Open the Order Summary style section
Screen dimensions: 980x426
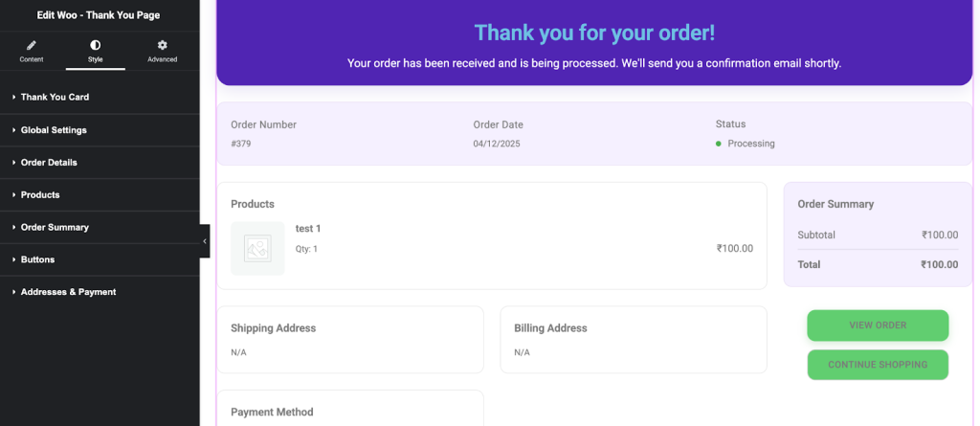[55, 227]
